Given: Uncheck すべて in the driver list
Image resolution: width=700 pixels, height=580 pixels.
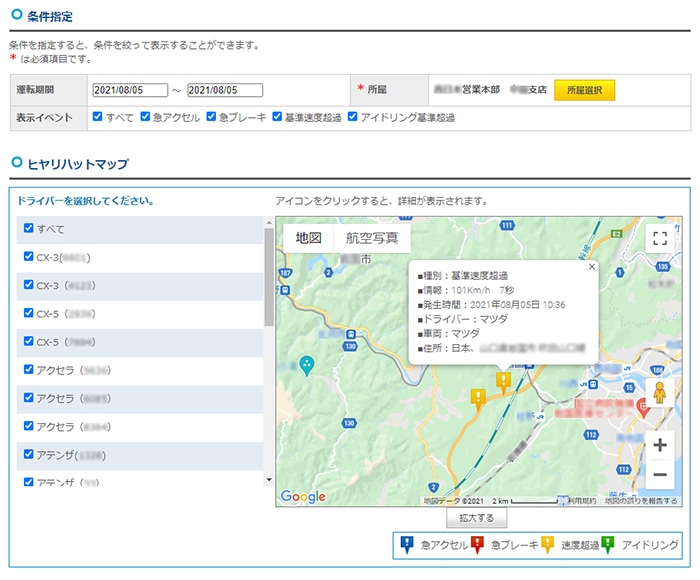Looking at the screenshot, I should click(28, 229).
